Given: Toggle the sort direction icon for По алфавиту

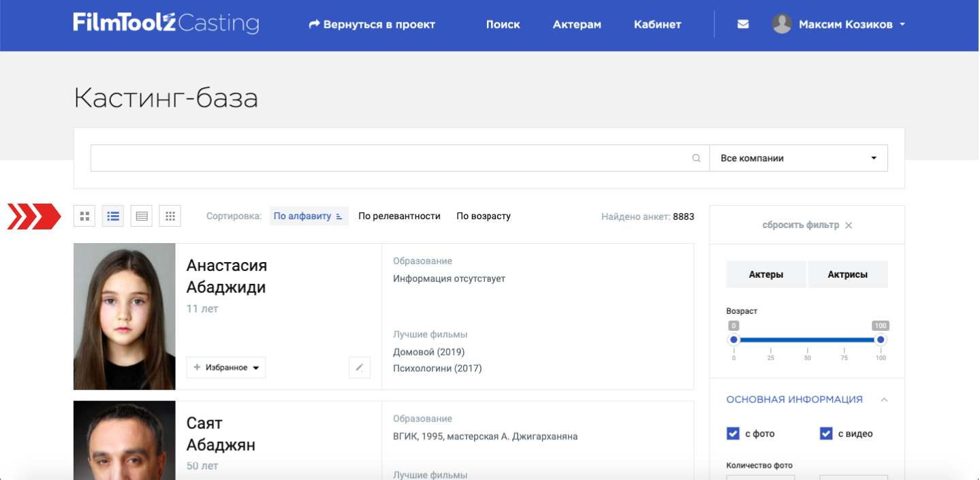Looking at the screenshot, I should click(x=339, y=217).
